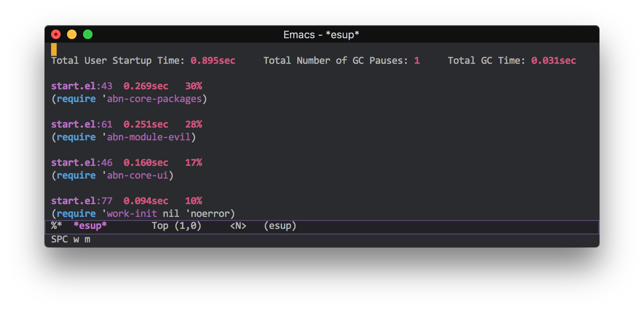Click the yellow minimize window button
The image size is (644, 311).
72,35
